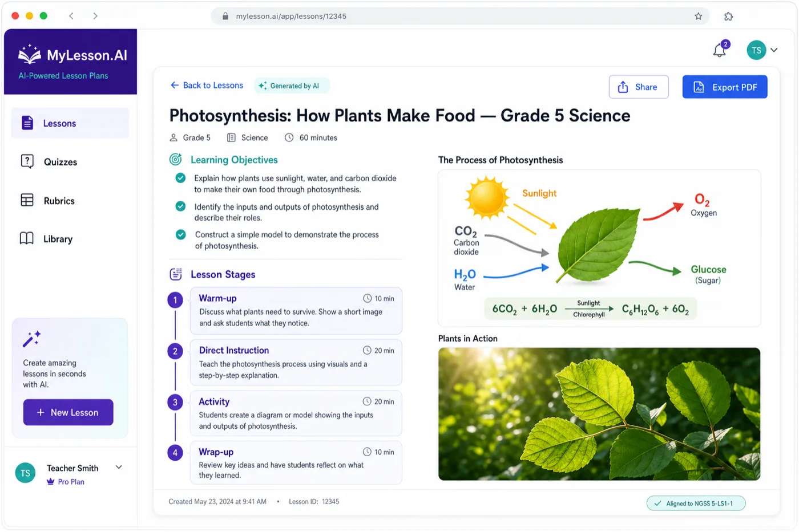Click the Teacher Smith TS avatar in sidebar

pos(25,473)
